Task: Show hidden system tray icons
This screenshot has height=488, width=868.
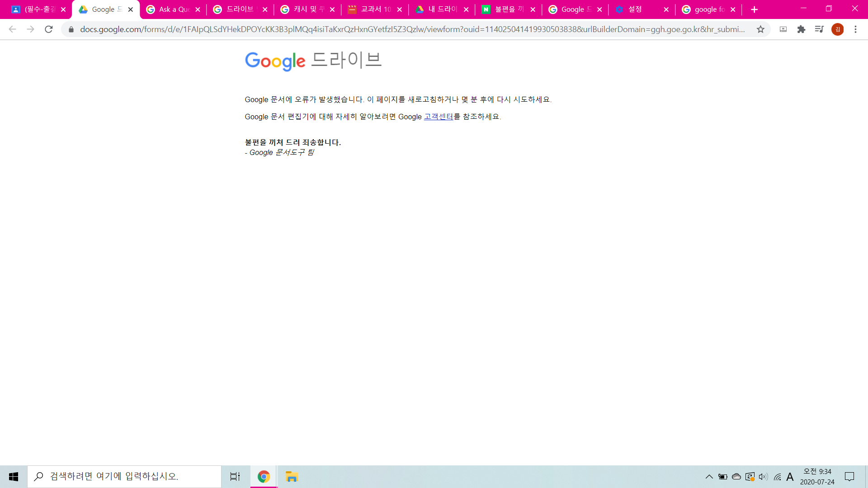Action: 709,477
